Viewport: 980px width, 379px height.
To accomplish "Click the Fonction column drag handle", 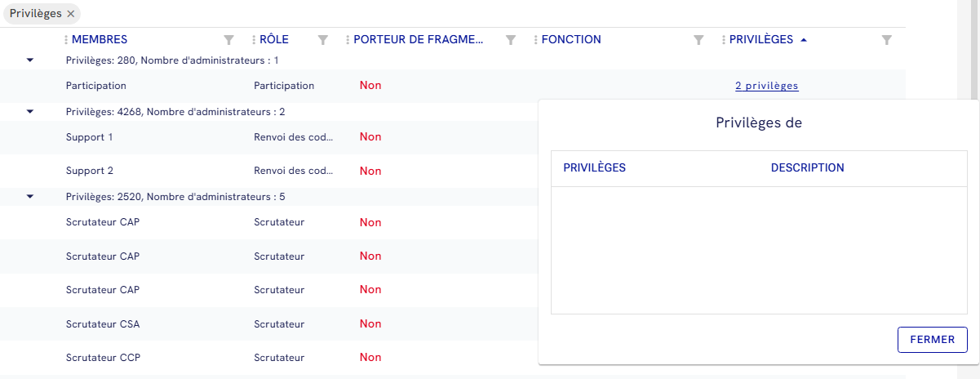I will [536, 39].
